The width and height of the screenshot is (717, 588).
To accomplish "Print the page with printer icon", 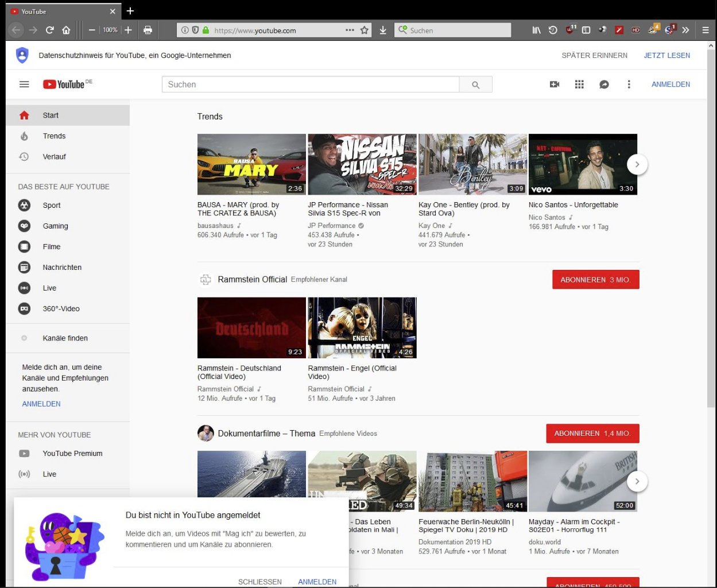I will tap(148, 30).
